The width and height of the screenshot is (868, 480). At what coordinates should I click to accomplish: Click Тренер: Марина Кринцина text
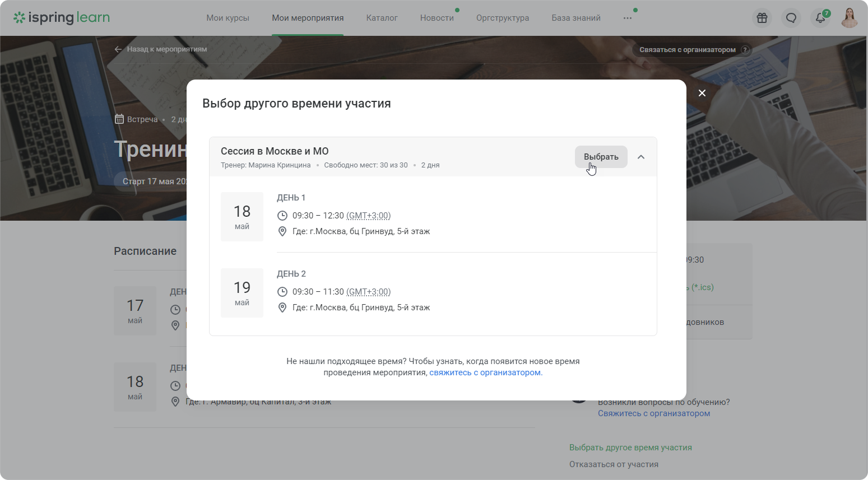tap(266, 165)
